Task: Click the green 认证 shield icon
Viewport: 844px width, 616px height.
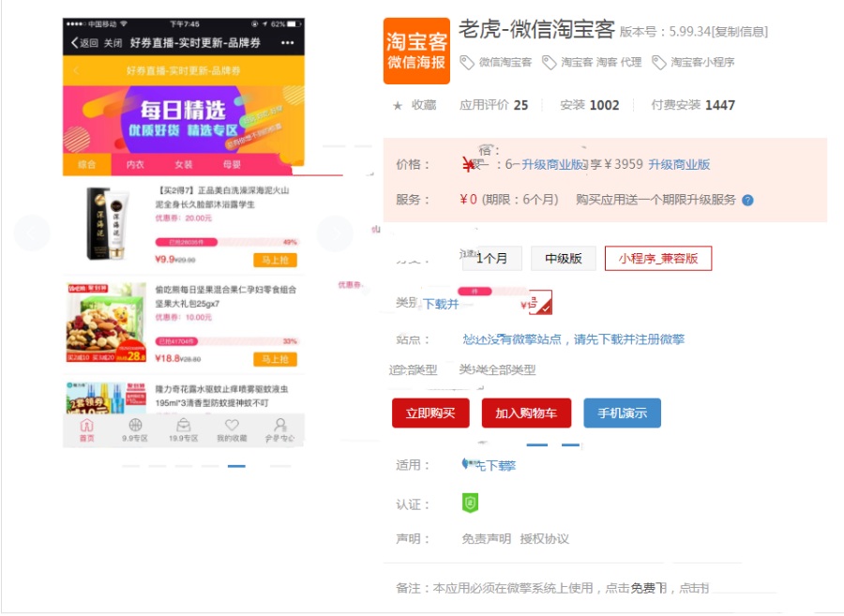Action: [x=469, y=502]
